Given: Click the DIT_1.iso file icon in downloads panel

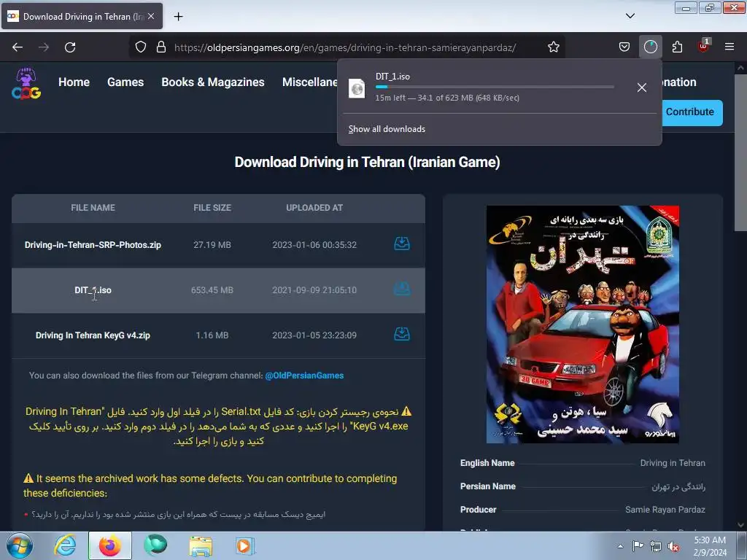Looking at the screenshot, I should pos(357,88).
